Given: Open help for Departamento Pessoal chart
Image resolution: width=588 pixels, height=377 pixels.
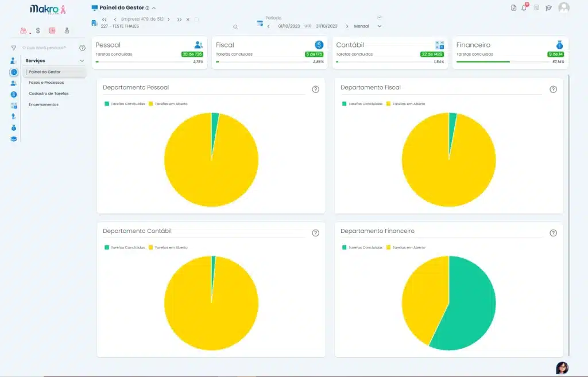Looking at the screenshot, I should [x=316, y=89].
